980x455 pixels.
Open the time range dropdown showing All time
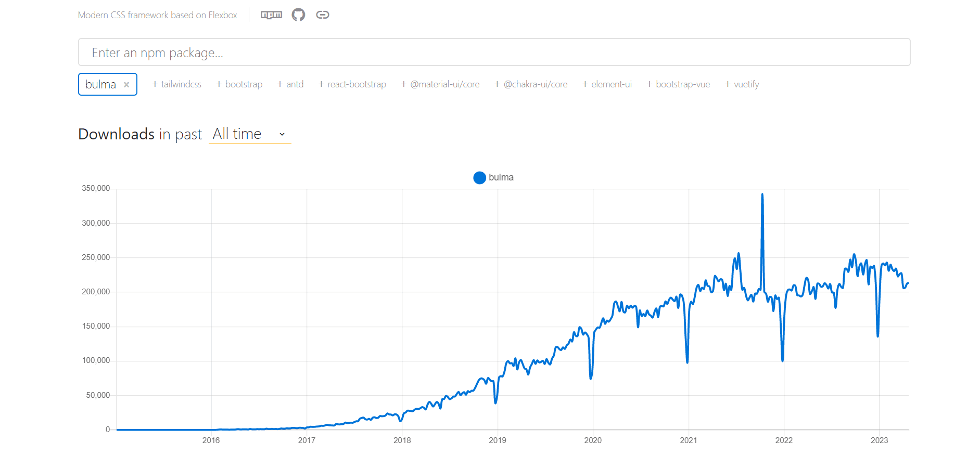click(249, 134)
